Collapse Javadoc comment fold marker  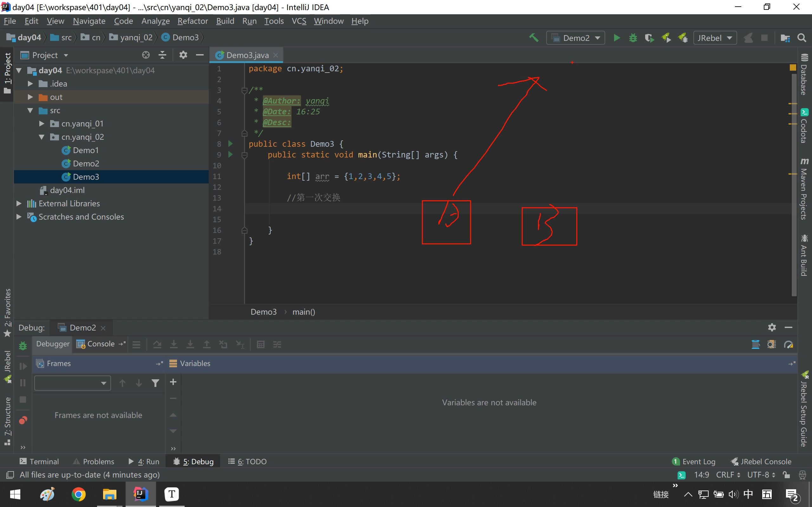(244, 90)
